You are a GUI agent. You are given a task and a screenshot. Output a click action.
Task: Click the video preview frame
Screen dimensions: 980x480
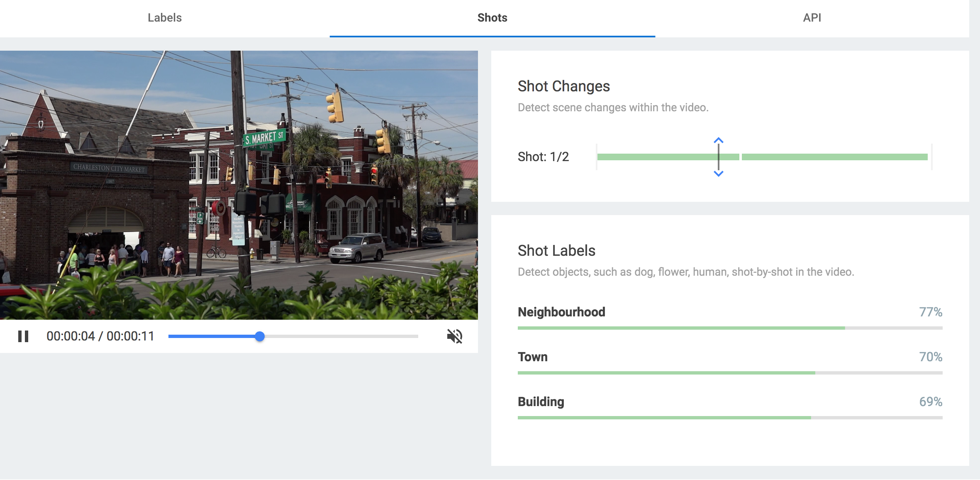click(x=239, y=185)
